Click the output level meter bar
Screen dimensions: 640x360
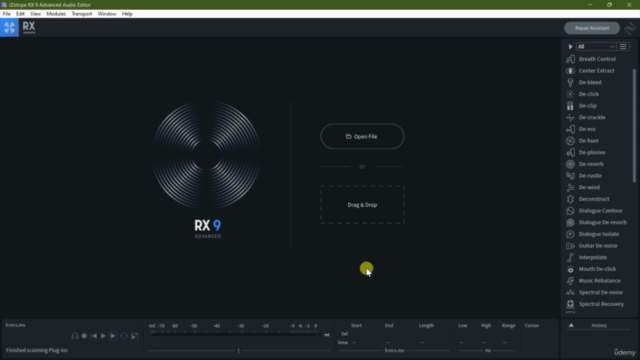coord(235,334)
